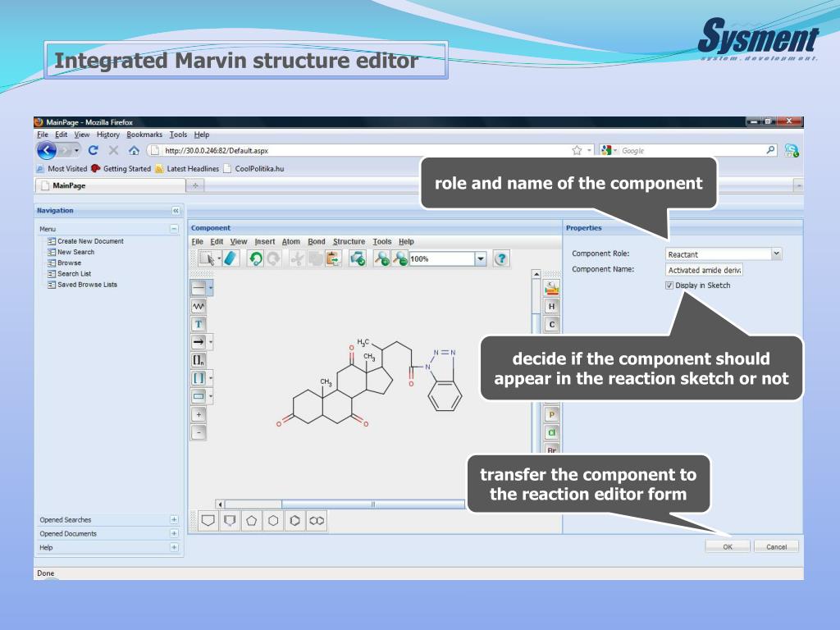Select the polymer bracket []n tool
This screenshot has height=630, width=840.
click(199, 360)
